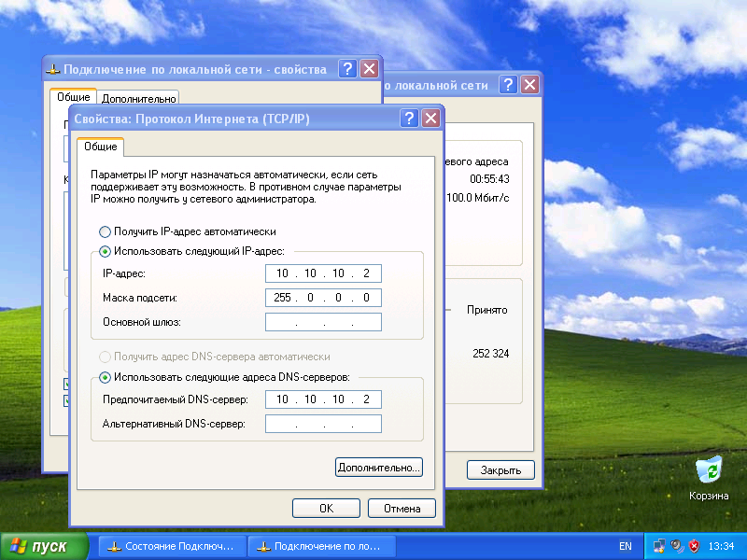747x560 pixels.
Task: Close the connection properties window
Action: click(370, 68)
